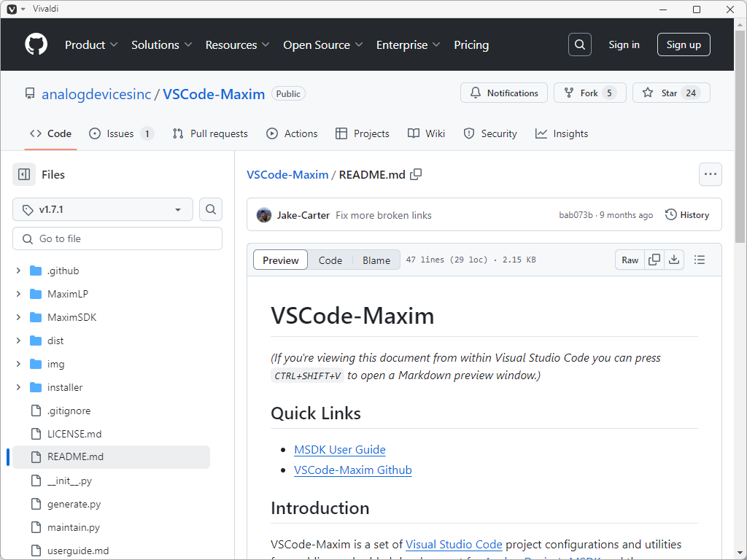The height and width of the screenshot is (560, 747).
Task: Switch to Blame view
Action: point(376,260)
